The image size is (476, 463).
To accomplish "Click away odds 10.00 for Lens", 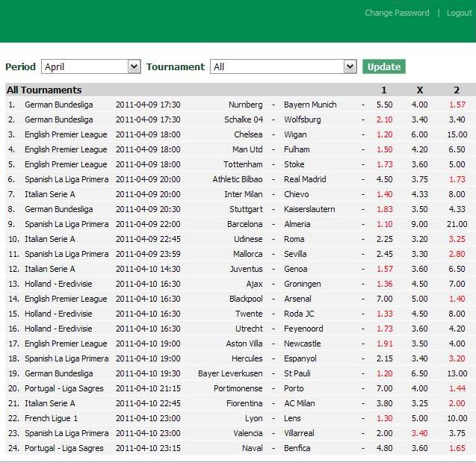I will tap(457, 418).
